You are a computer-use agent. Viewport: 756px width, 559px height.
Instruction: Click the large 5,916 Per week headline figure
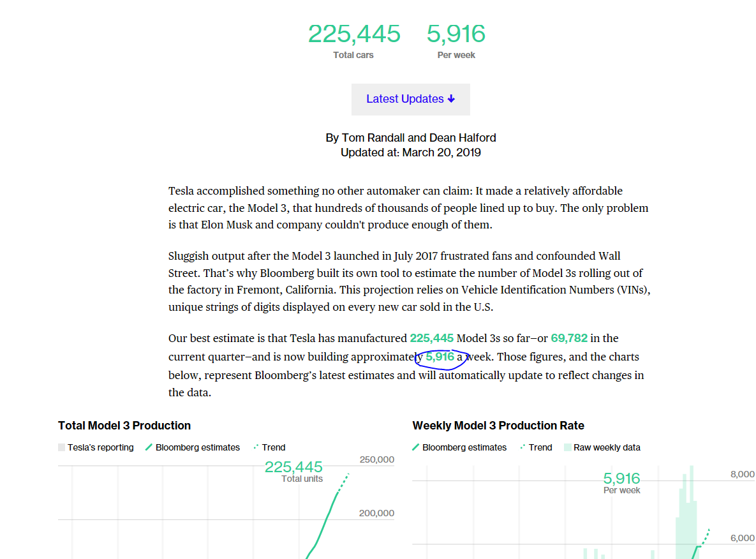point(456,34)
